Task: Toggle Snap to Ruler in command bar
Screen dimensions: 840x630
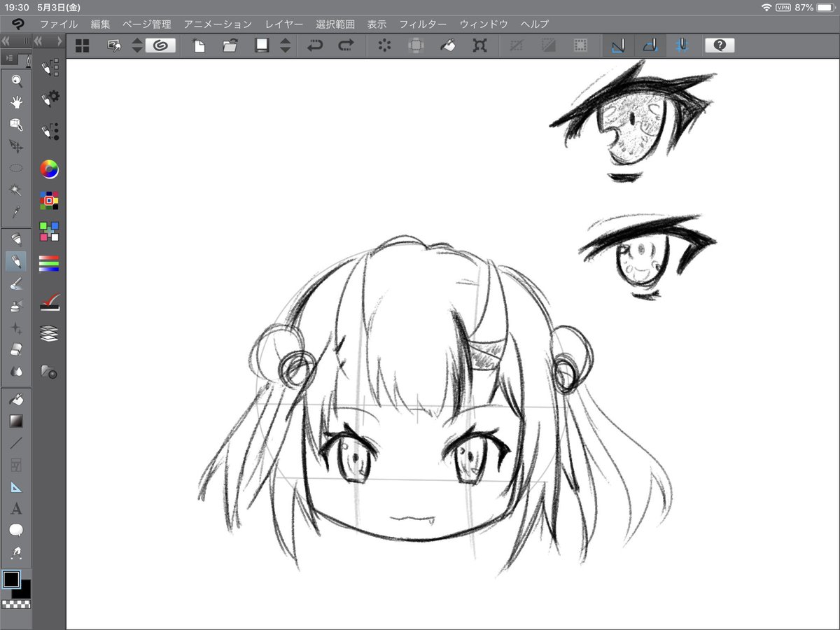Action: (x=617, y=46)
